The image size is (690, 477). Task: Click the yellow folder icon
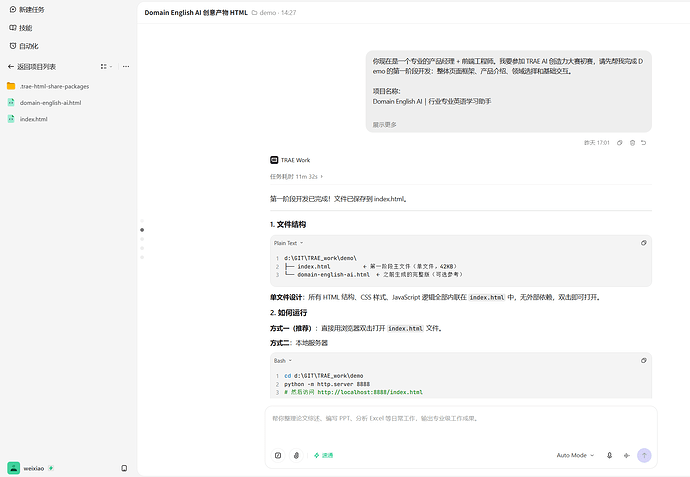point(11,86)
